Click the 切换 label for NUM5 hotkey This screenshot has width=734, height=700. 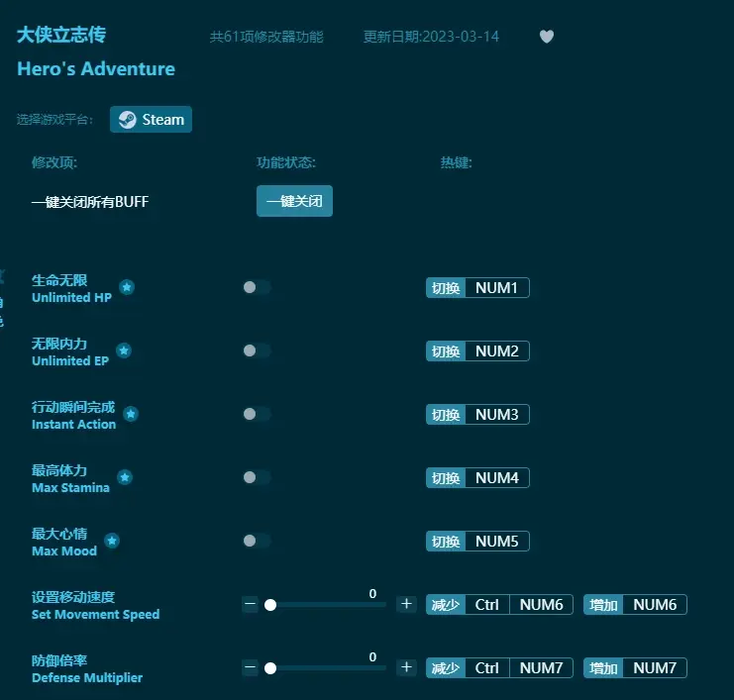[446, 542]
